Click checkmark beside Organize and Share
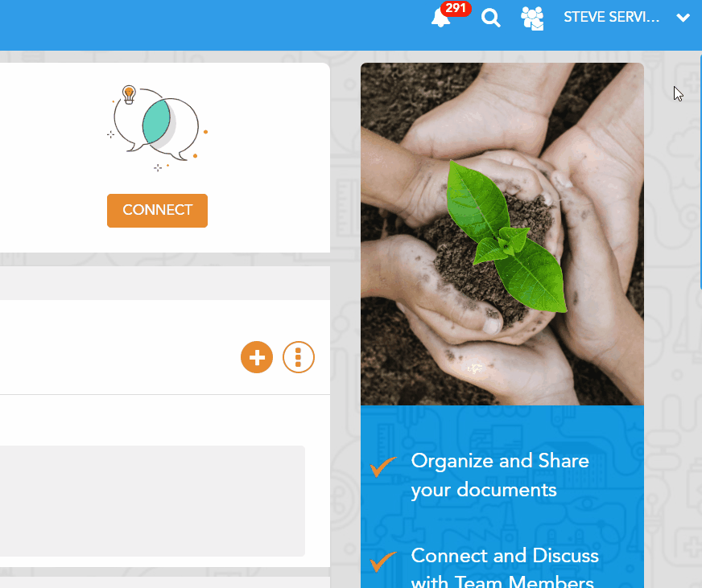 point(382,467)
